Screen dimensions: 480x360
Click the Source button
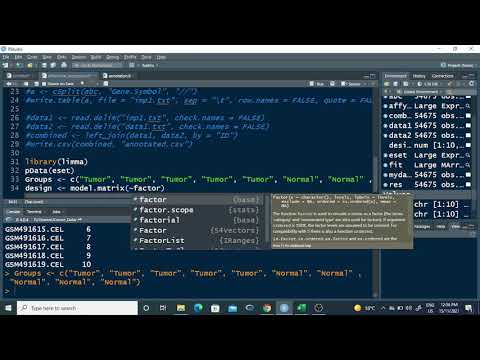pyautogui.click(x=351, y=84)
